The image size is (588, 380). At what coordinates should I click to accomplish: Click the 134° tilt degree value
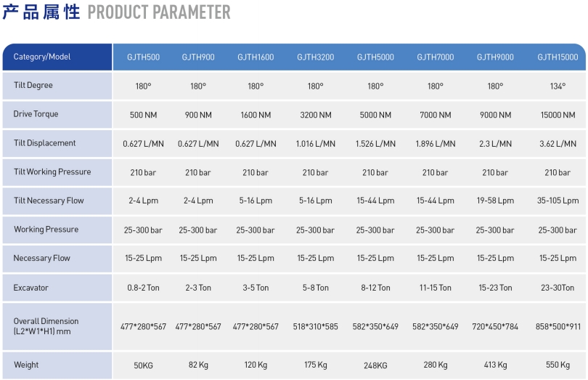[558, 86]
